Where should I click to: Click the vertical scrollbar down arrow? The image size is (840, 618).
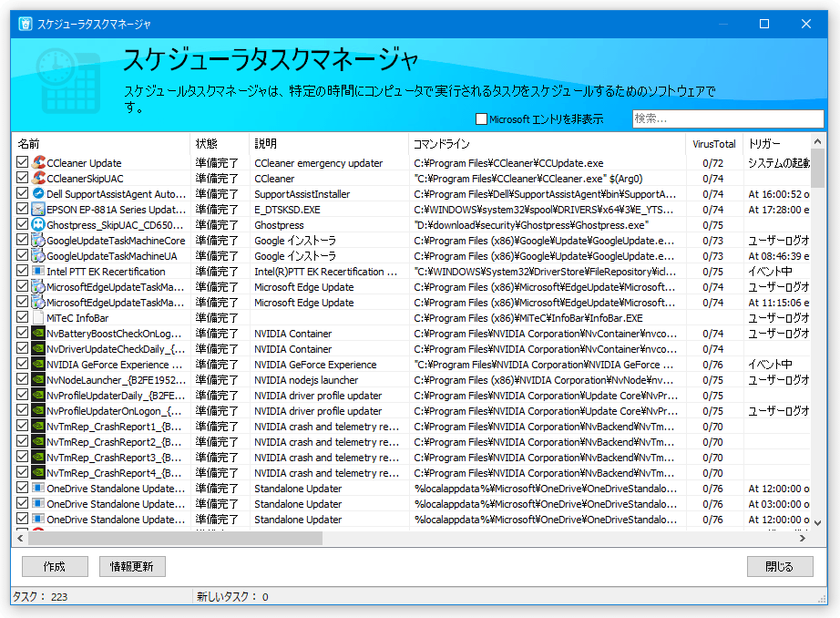click(x=817, y=522)
